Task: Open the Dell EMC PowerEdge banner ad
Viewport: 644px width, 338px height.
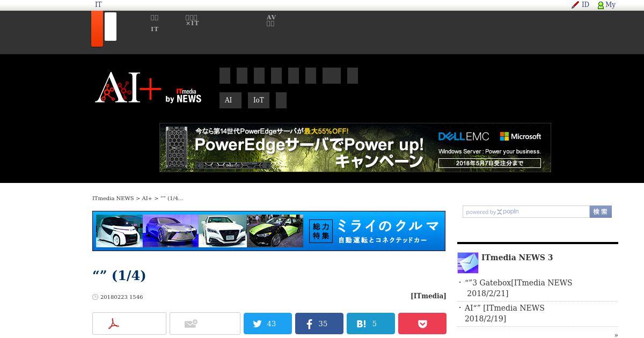Action: click(x=355, y=148)
